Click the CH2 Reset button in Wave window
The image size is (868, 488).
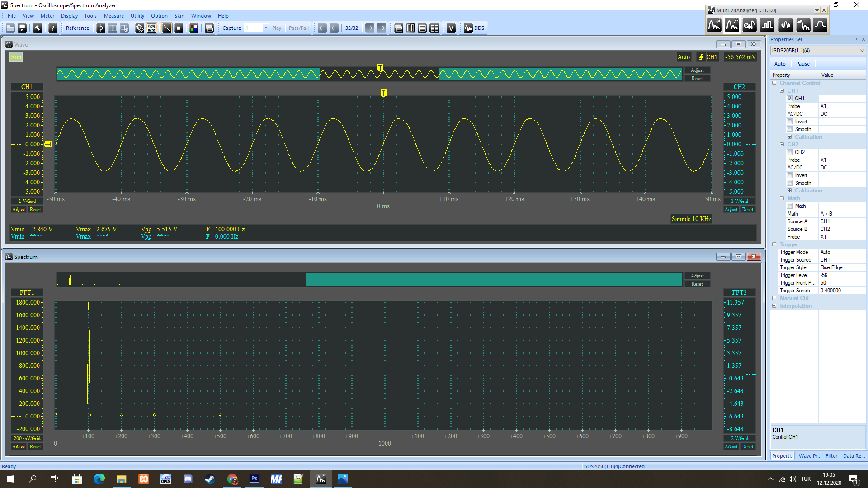[748, 209]
